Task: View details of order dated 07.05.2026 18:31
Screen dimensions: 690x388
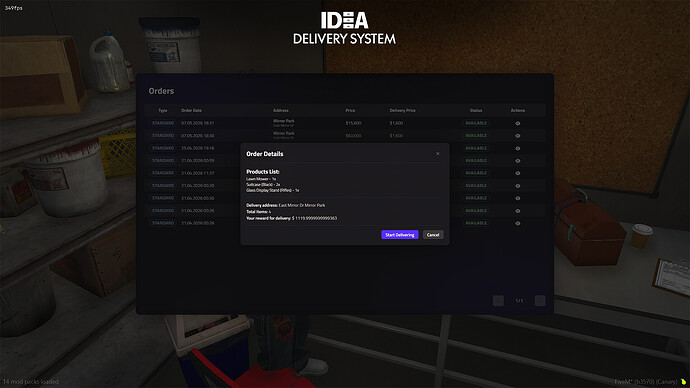Action: [x=518, y=123]
